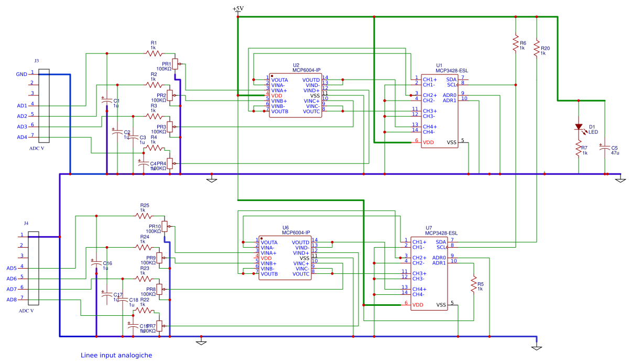
Task: Select resistor R1 symbol
Action: click(x=154, y=53)
